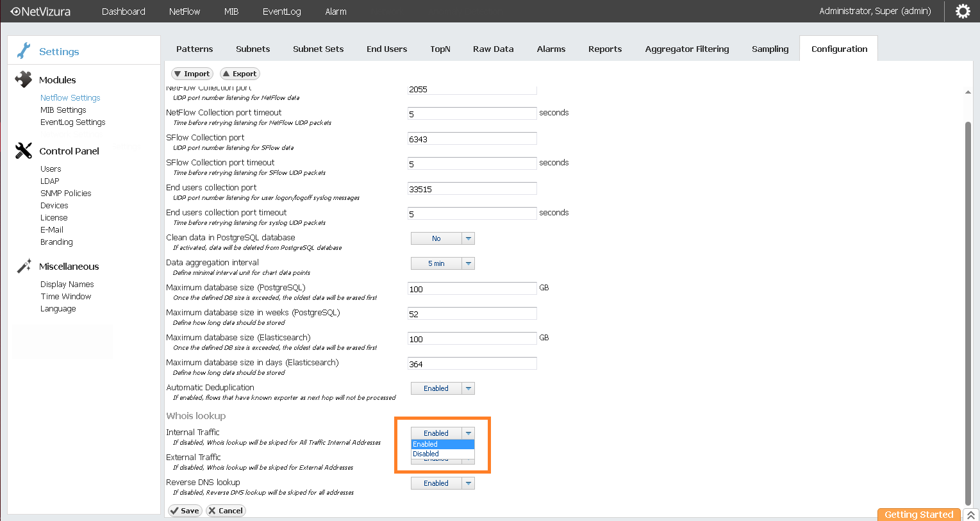This screenshot has height=521, width=980.
Task: Switch to the Aggregator Filtering tab
Action: 686,49
